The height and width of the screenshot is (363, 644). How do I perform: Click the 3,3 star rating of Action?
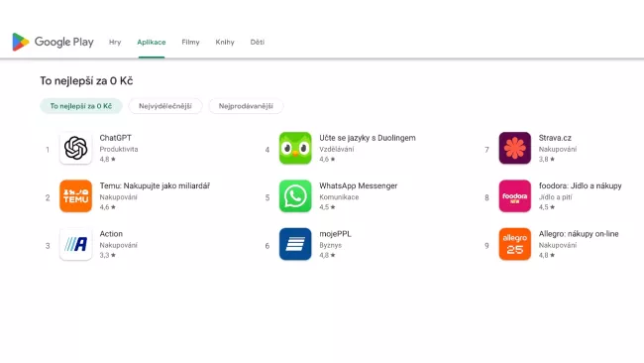(x=108, y=255)
